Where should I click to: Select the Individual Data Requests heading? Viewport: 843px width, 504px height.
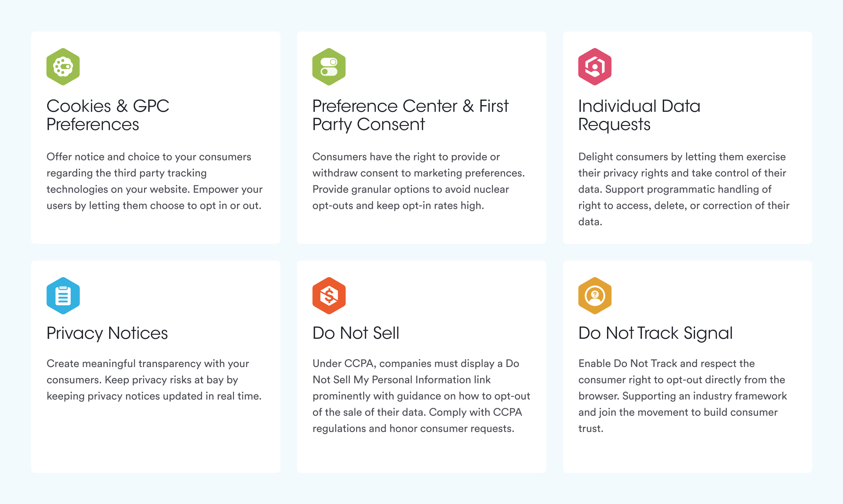[639, 115]
